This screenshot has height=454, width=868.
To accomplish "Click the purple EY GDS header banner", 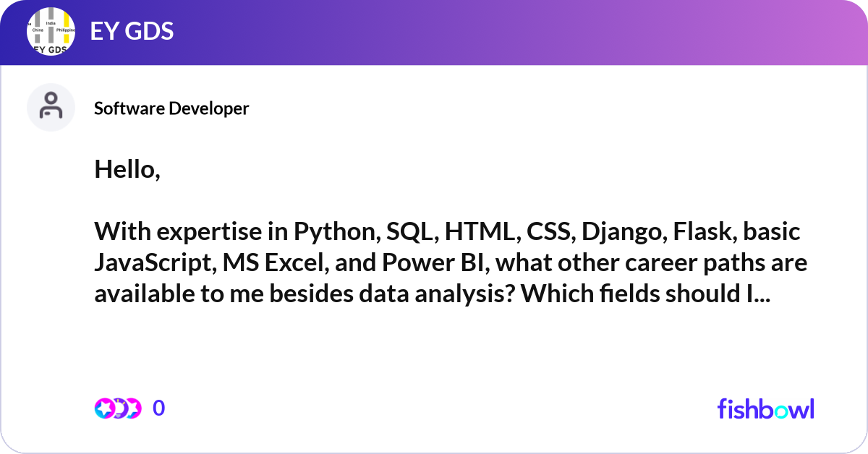I will pos(434,31).
